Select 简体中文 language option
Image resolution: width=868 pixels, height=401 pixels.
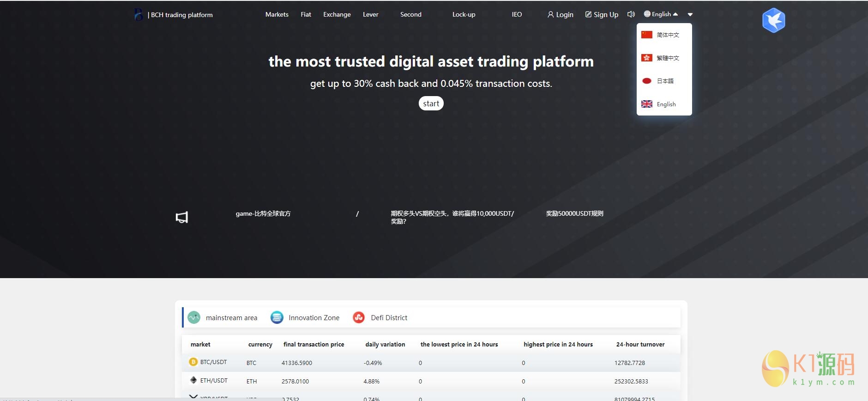click(x=664, y=35)
